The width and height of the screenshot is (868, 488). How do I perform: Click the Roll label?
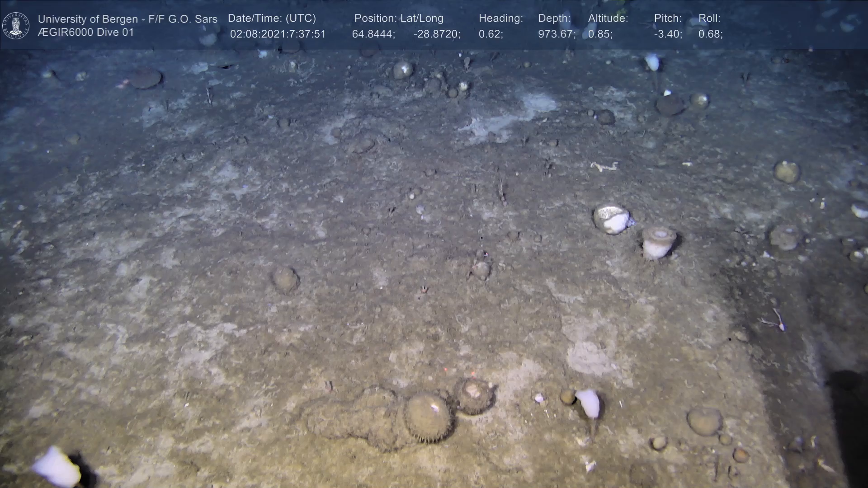[709, 19]
